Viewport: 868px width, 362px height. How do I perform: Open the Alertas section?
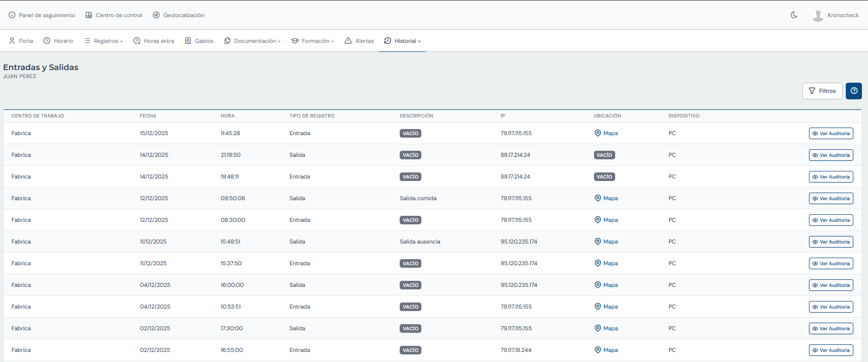359,41
